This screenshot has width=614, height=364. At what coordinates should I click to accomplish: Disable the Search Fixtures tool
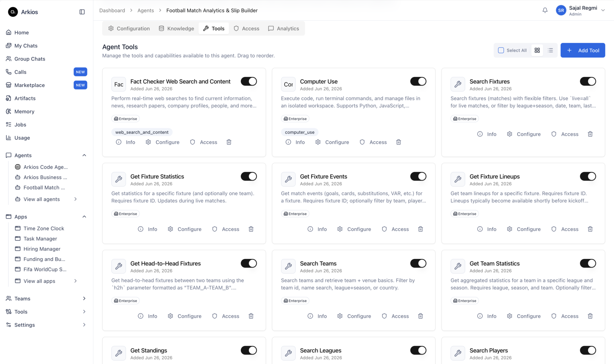(x=588, y=81)
